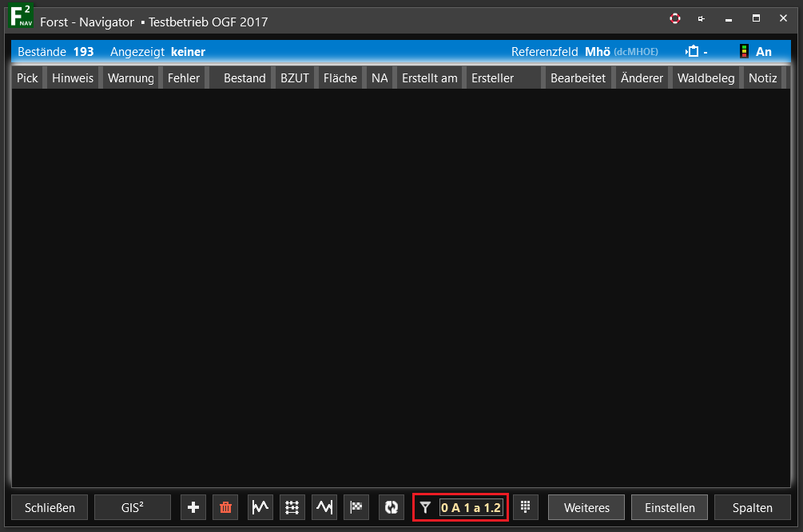Click the first zigzag line chart icon

(260, 507)
